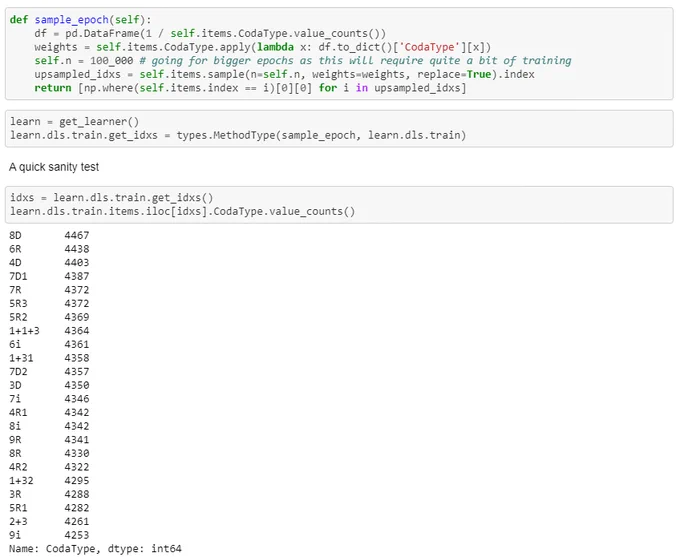
Task: Click the 'lambda' keyword in weights line
Action: coord(275,47)
